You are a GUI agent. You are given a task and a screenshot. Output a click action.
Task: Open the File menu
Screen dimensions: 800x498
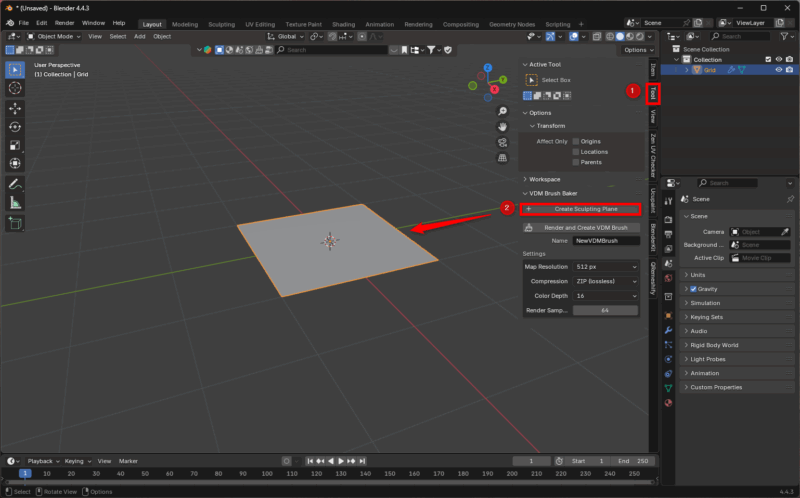23,23
